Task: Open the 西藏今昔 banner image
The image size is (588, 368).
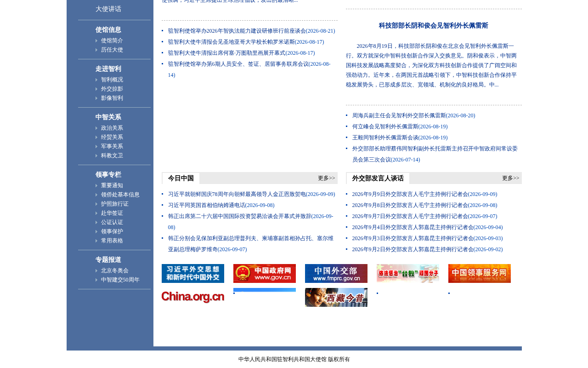Action: (336, 297)
